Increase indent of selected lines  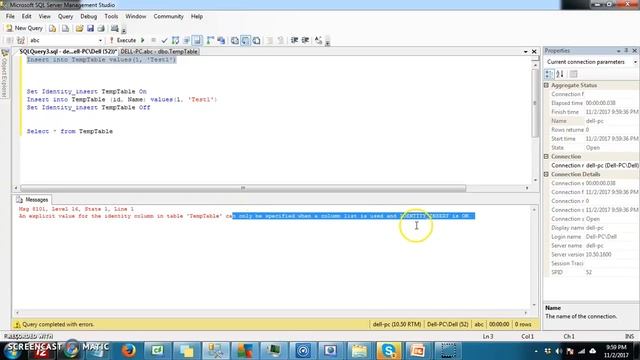[305, 40]
